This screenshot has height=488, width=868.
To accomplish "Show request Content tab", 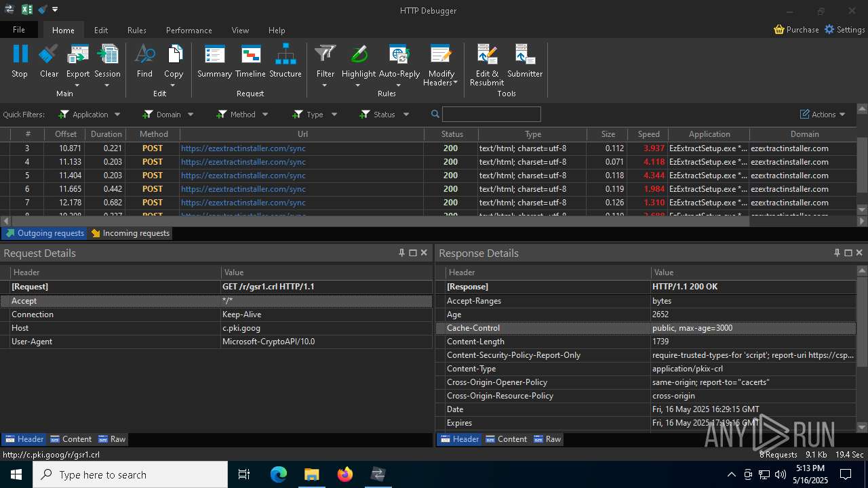I will [x=71, y=439].
